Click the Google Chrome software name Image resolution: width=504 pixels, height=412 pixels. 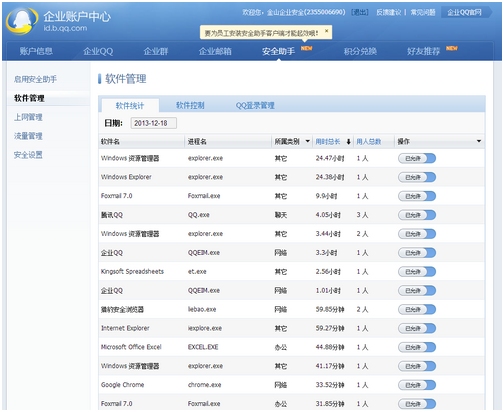[122, 385]
